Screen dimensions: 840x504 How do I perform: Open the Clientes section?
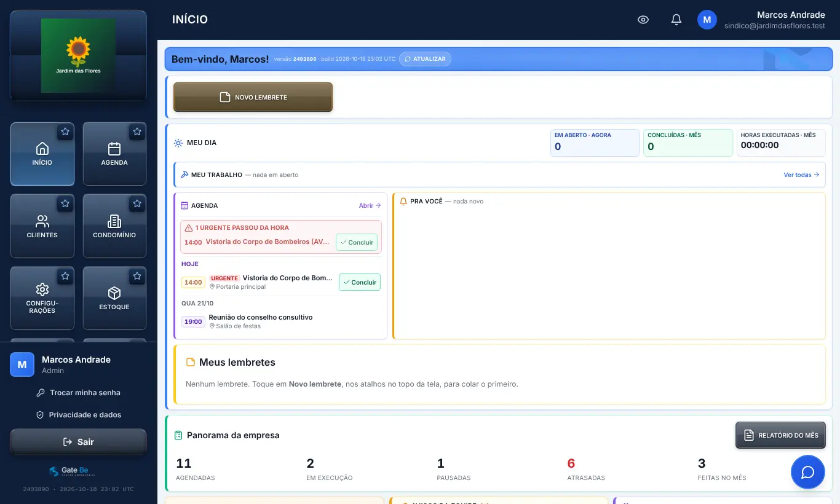pos(42,226)
